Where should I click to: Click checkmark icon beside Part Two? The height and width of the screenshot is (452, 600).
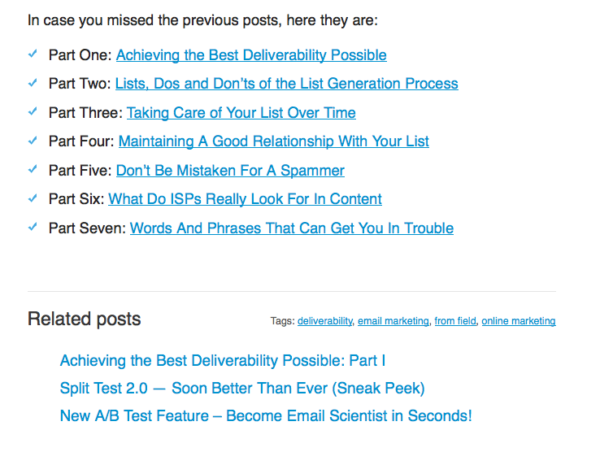pos(33,82)
